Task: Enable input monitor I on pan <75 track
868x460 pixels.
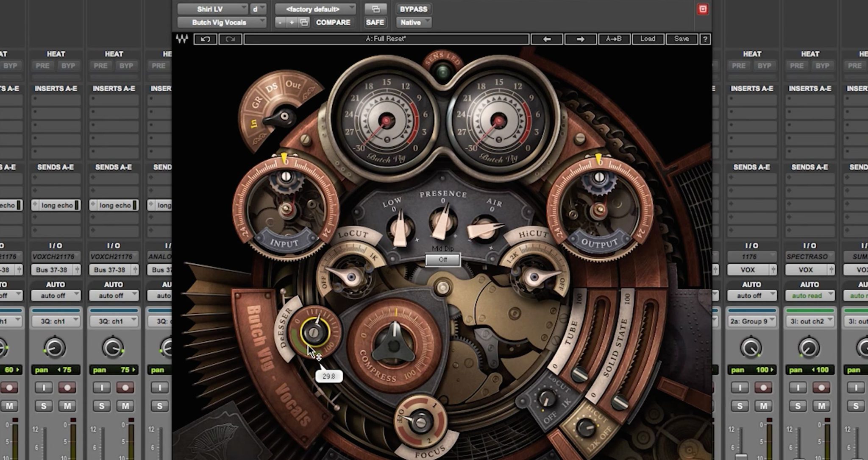Action: [44, 388]
